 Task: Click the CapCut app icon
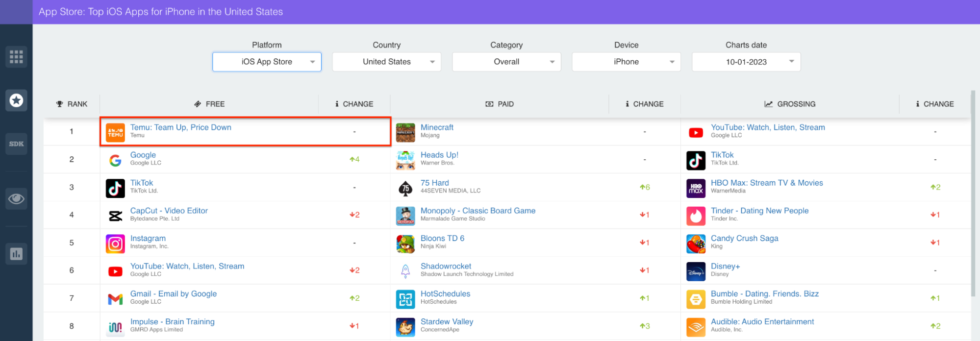pyautogui.click(x=115, y=216)
